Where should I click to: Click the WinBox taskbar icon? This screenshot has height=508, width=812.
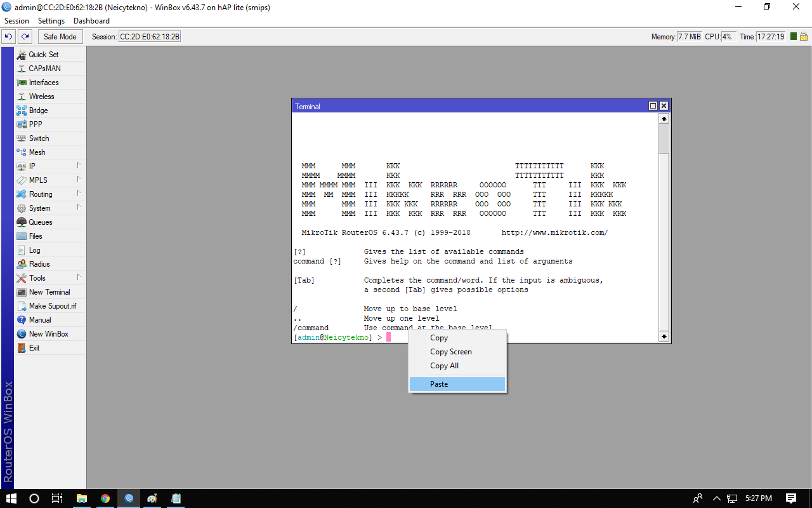[x=129, y=498]
